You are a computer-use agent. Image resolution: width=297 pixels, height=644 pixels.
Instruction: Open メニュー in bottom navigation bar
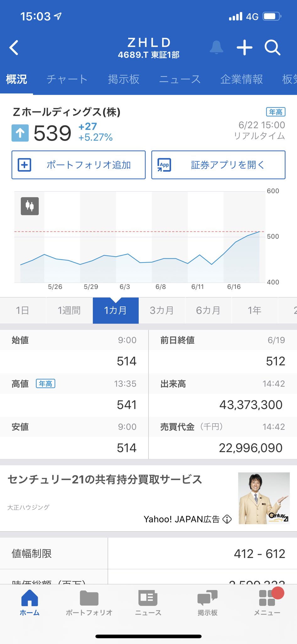(x=267, y=602)
